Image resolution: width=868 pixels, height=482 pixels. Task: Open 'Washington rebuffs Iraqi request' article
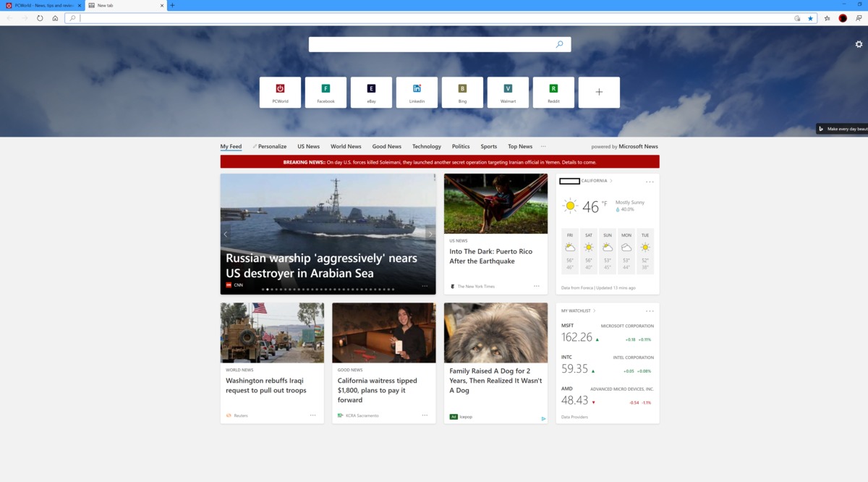266,385
